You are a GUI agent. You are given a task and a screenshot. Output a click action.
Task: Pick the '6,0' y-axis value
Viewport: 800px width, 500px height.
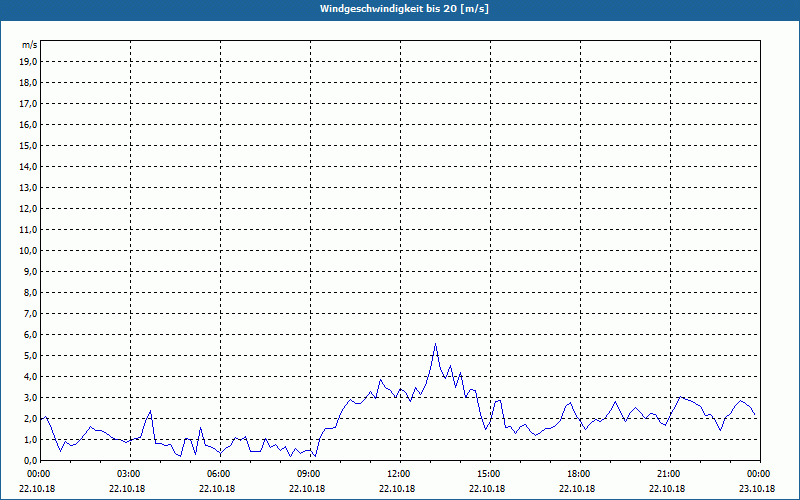point(30,334)
